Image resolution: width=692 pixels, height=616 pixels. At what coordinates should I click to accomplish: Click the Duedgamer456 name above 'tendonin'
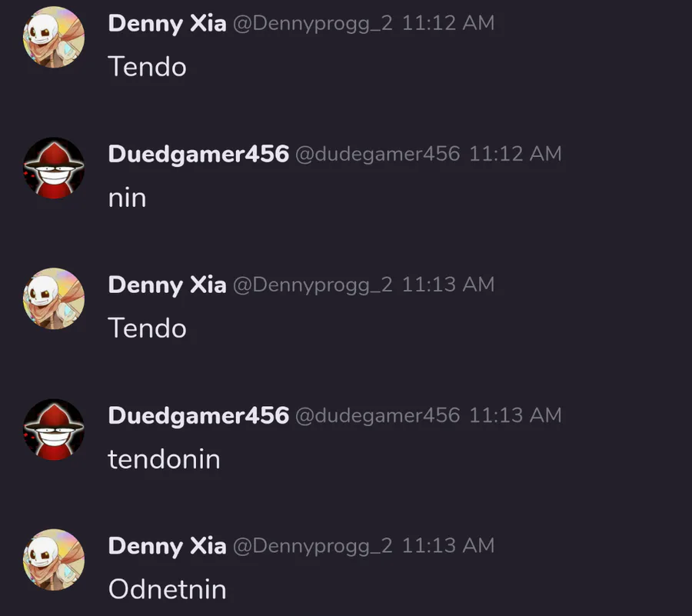(x=198, y=416)
